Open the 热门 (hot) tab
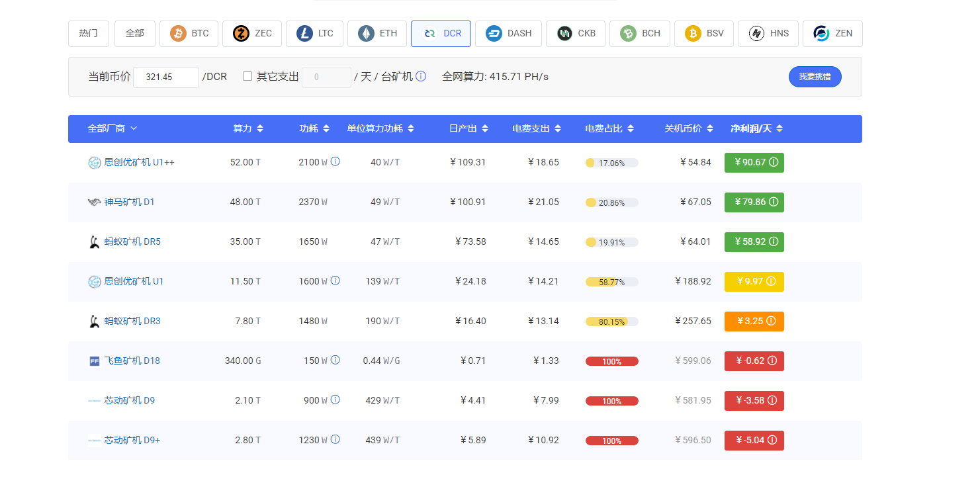Image resolution: width=980 pixels, height=477 pixels. [89, 34]
